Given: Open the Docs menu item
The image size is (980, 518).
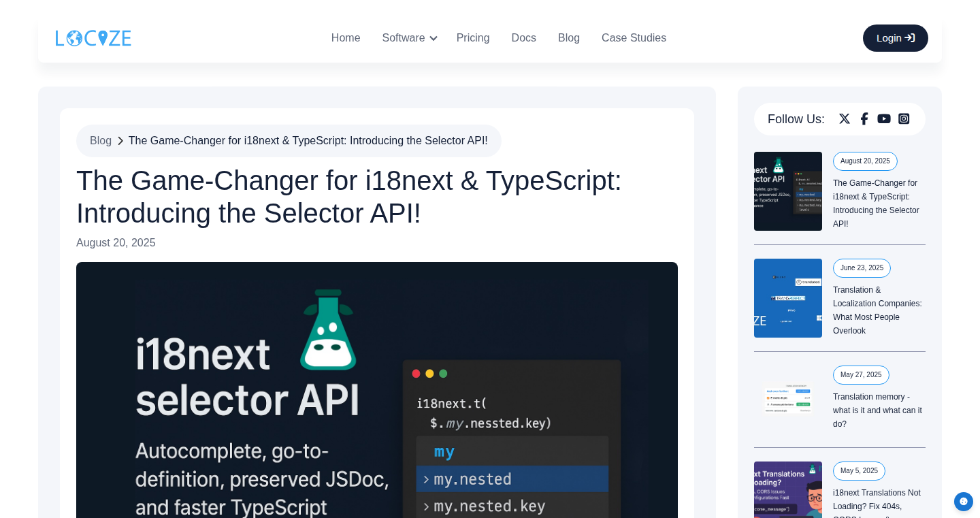Looking at the screenshot, I should pos(524,38).
